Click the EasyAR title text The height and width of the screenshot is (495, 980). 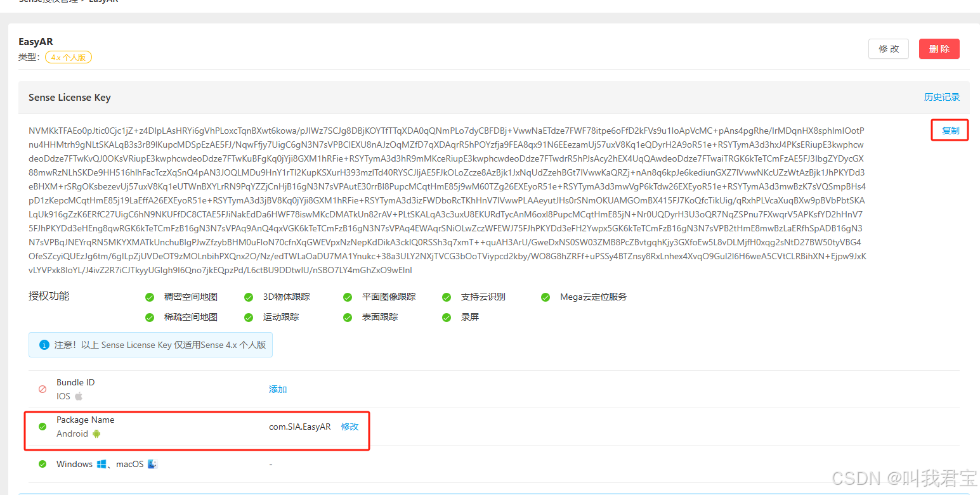point(36,42)
